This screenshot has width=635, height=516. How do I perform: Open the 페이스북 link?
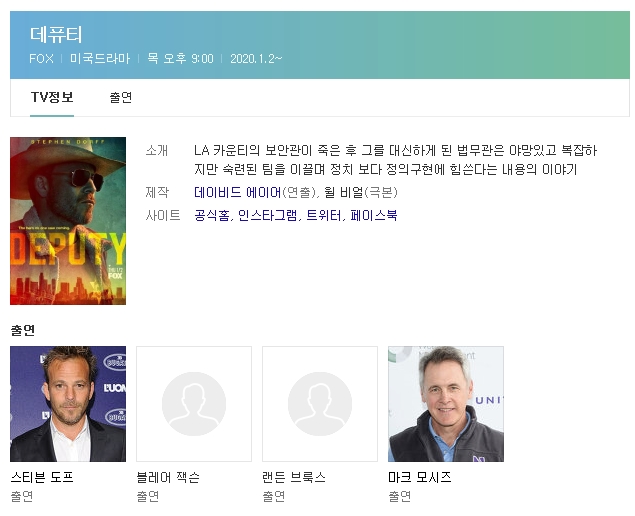(373, 215)
